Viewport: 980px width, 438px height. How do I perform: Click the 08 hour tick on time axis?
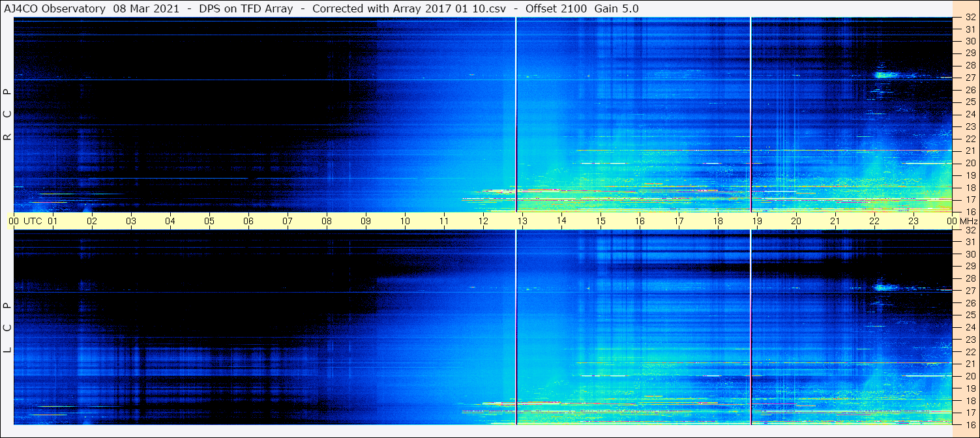[x=327, y=221]
